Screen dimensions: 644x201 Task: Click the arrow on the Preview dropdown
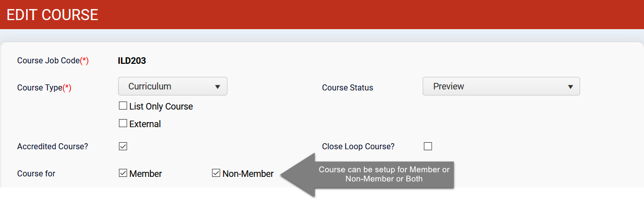(x=571, y=87)
